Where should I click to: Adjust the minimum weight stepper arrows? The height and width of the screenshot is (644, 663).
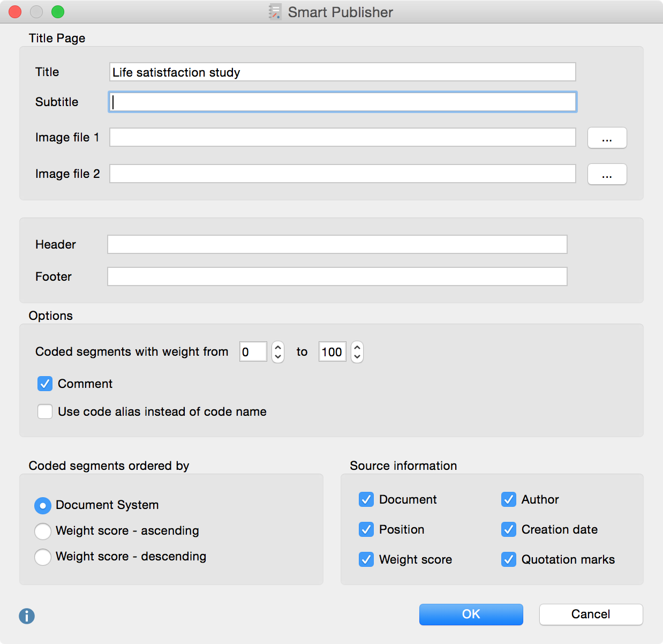click(x=278, y=352)
